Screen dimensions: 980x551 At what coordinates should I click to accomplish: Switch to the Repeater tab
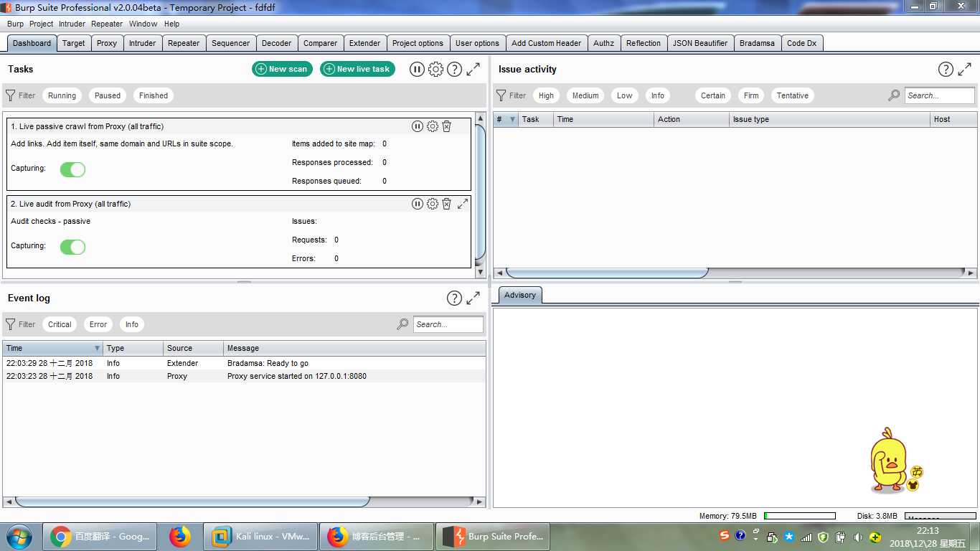184,43
